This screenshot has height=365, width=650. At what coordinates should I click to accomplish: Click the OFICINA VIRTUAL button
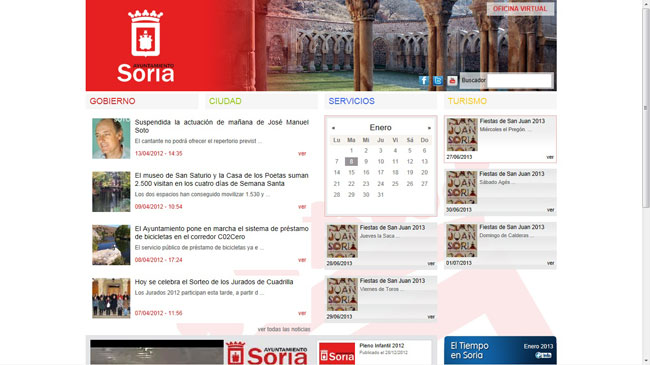click(x=520, y=9)
